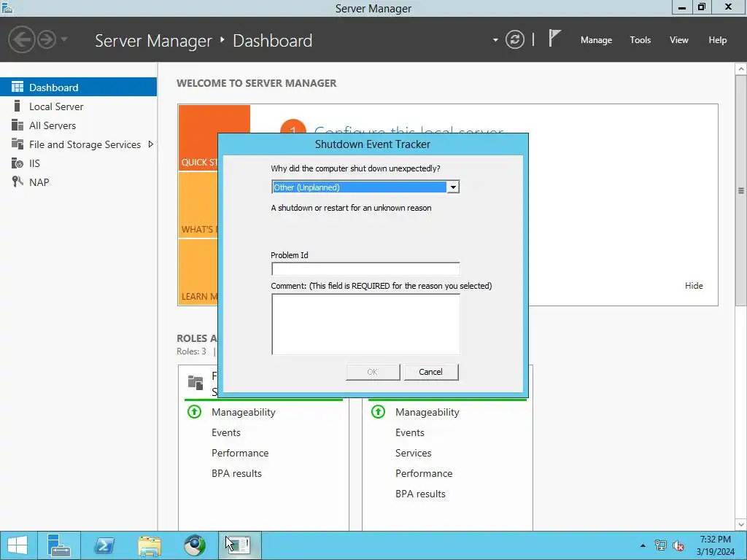Open Performance in the left role tile
Viewport: 747px width, 560px height.
pyautogui.click(x=240, y=453)
